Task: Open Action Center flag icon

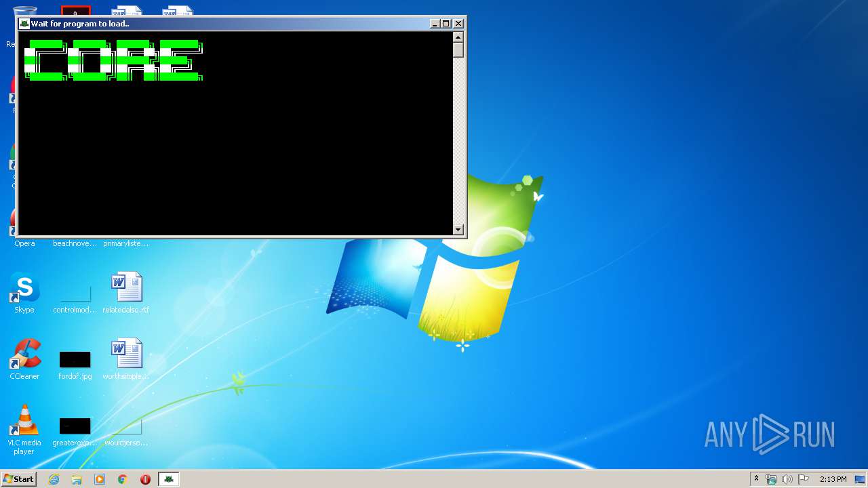Action: (x=804, y=479)
